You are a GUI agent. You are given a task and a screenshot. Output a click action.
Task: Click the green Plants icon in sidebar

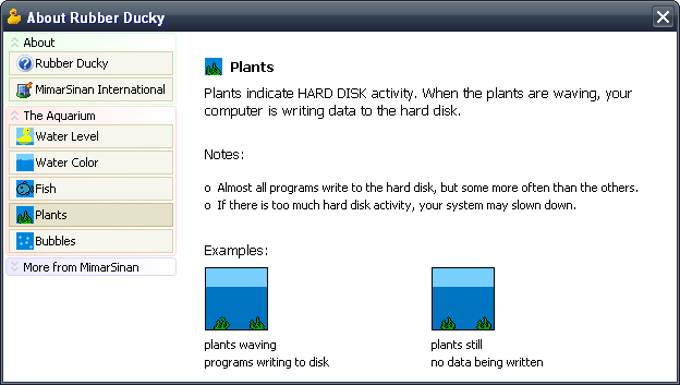[x=25, y=215]
